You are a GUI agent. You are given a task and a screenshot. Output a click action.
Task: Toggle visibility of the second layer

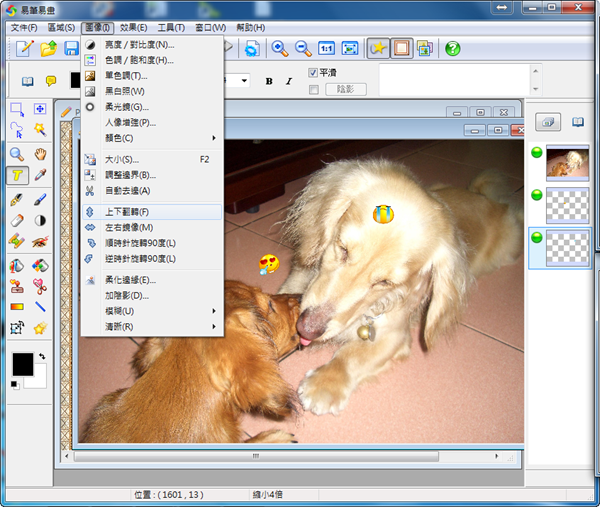pos(537,195)
